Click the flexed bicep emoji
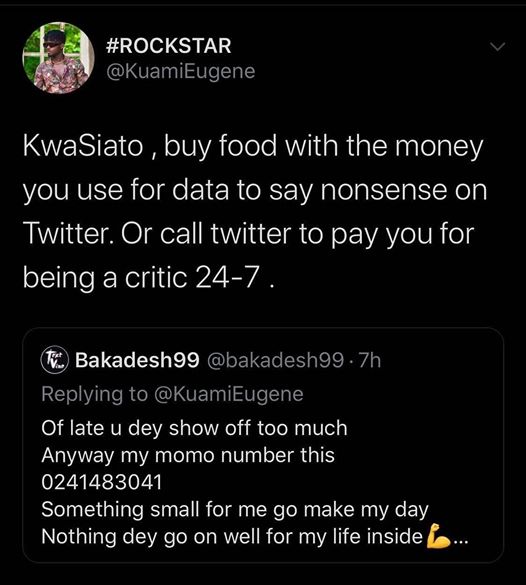This screenshot has width=526, height=585. pos(439,536)
